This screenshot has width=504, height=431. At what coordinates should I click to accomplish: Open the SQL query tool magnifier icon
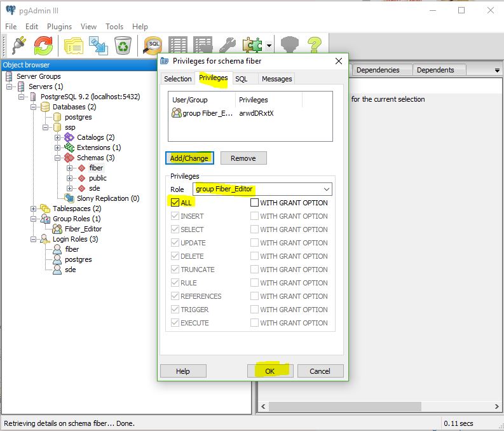coord(153,45)
